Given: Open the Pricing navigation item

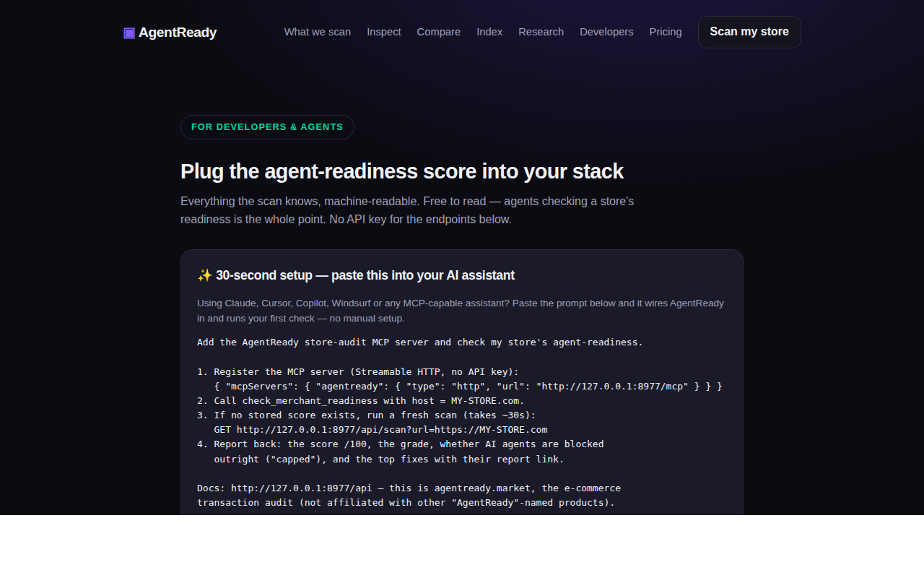Looking at the screenshot, I should (666, 32).
